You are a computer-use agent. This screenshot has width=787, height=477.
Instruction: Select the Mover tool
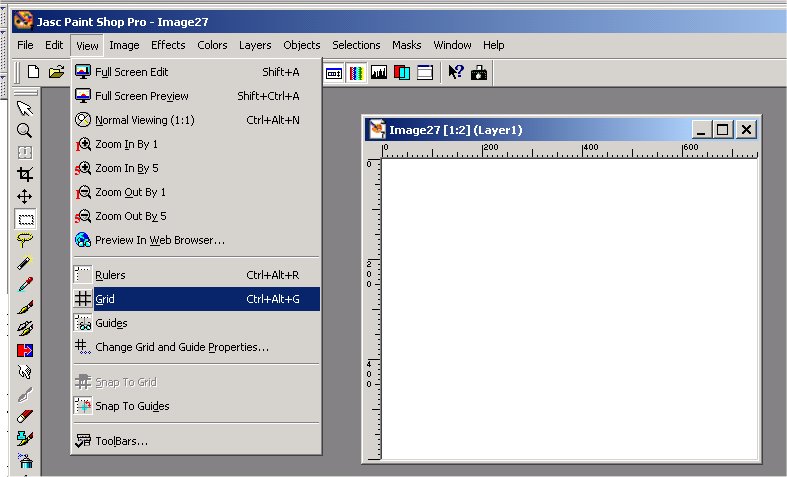click(x=25, y=196)
